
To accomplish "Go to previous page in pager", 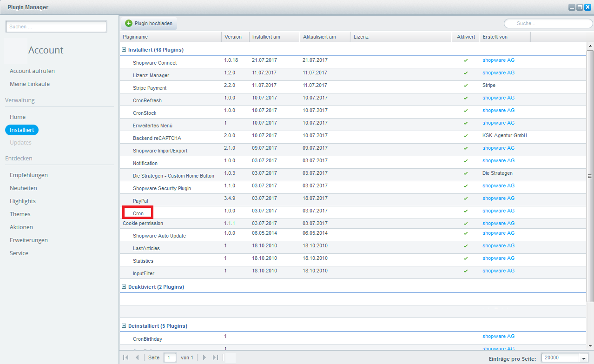I will pyautogui.click(x=137, y=357).
